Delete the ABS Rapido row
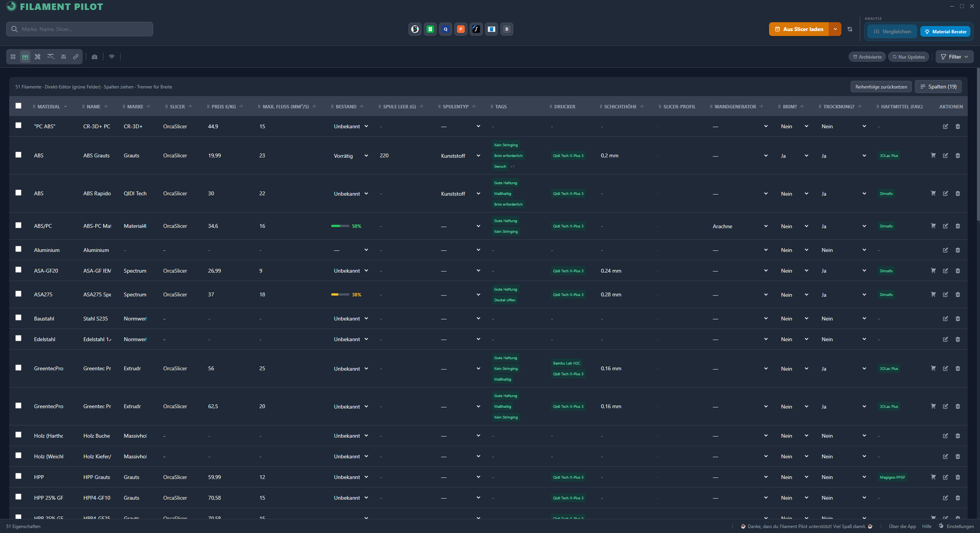 pyautogui.click(x=958, y=193)
